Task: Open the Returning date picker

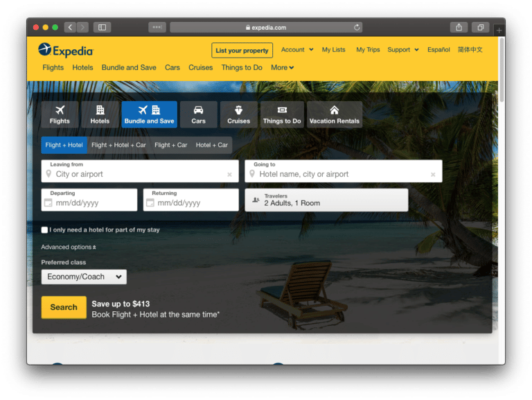Action: pyautogui.click(x=191, y=200)
